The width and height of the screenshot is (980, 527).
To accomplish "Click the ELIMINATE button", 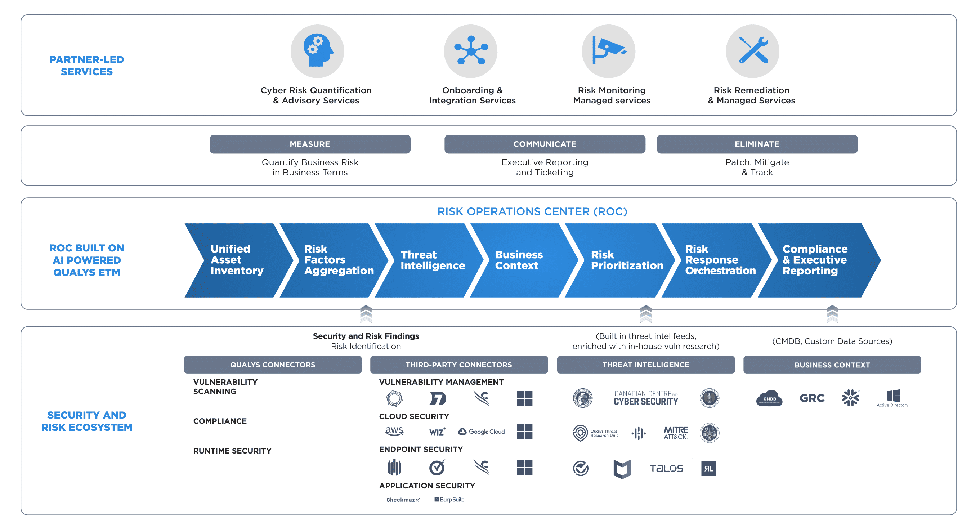I will 757,144.
